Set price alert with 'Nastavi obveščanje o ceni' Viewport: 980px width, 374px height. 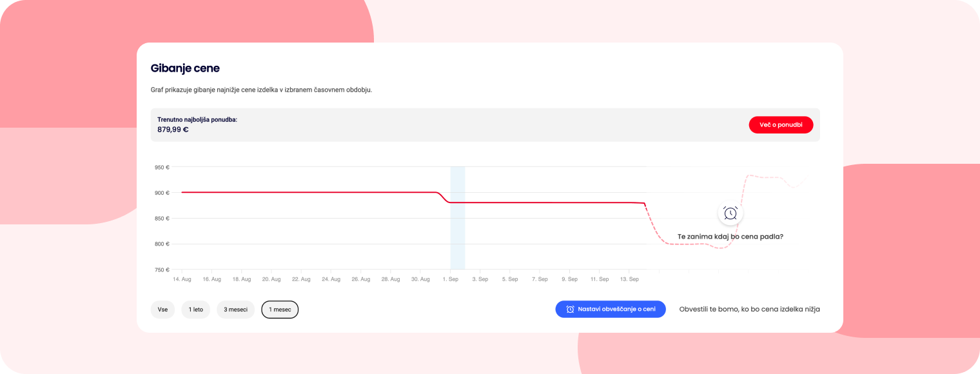tap(611, 310)
